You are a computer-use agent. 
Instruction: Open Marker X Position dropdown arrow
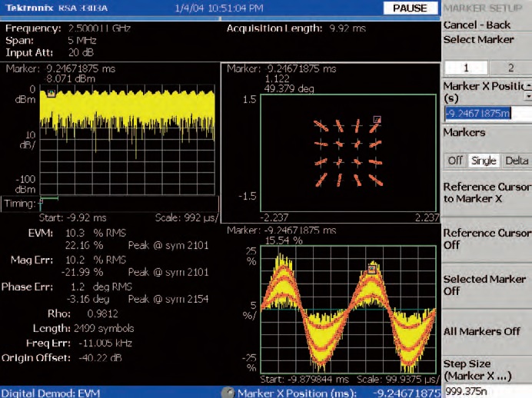(x=528, y=97)
